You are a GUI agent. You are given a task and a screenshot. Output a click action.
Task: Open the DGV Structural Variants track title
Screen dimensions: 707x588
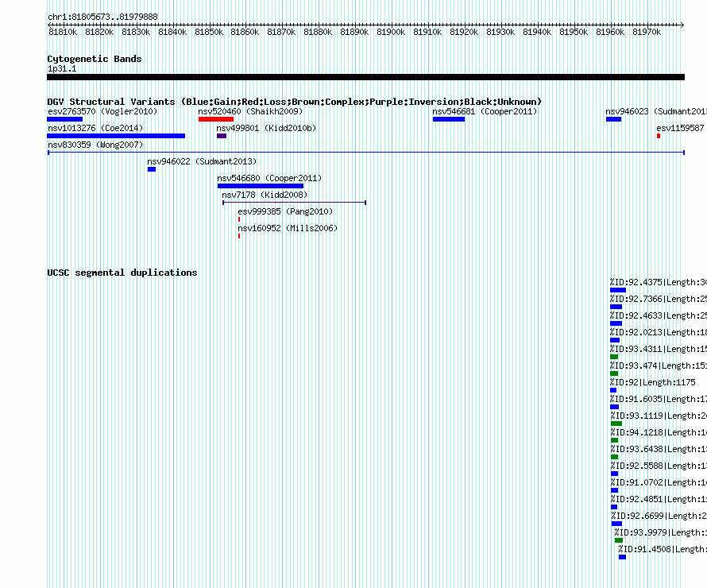click(x=295, y=102)
